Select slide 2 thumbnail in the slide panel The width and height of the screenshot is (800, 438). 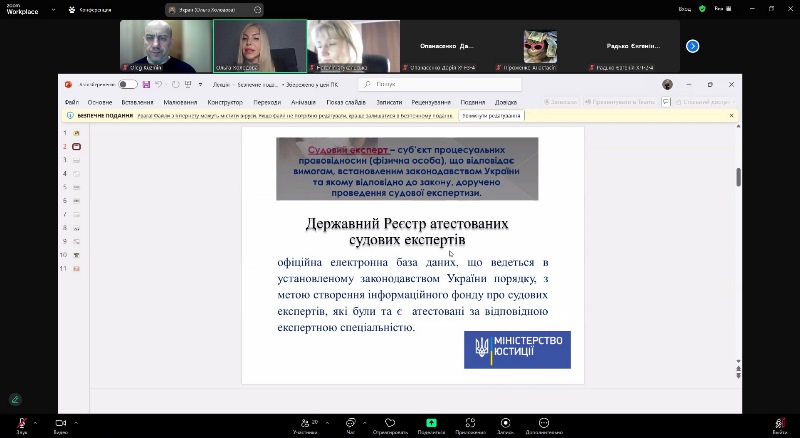pyautogui.click(x=76, y=146)
